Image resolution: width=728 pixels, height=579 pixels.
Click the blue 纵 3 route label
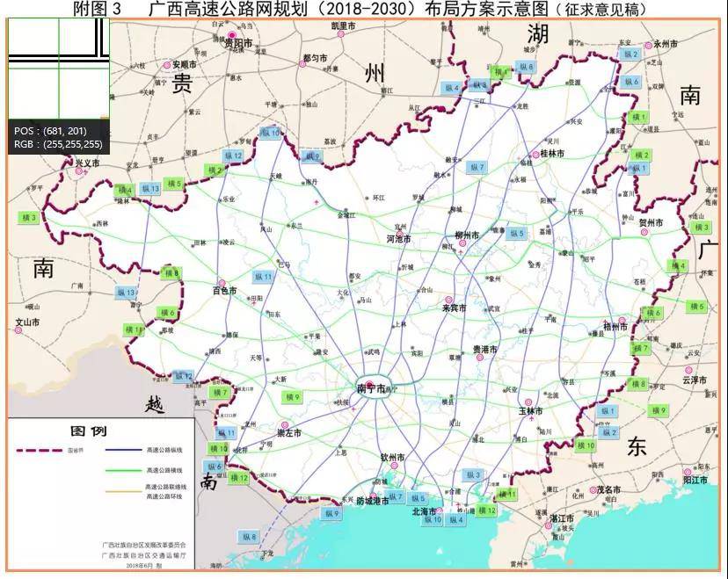click(473, 475)
